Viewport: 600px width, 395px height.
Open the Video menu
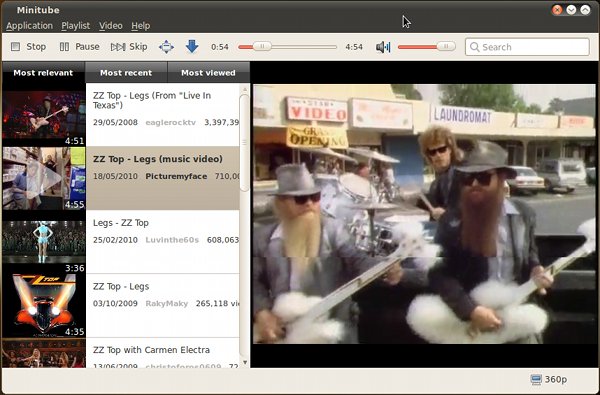pyautogui.click(x=111, y=26)
